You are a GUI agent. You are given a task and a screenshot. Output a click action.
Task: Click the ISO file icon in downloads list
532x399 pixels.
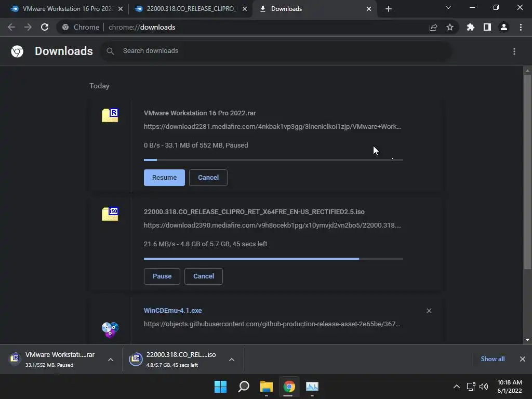click(110, 214)
